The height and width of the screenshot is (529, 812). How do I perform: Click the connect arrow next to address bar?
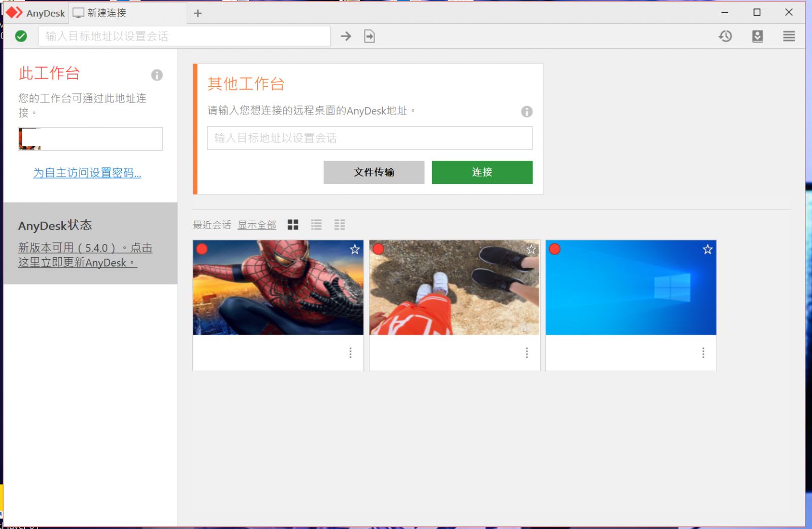click(x=346, y=36)
